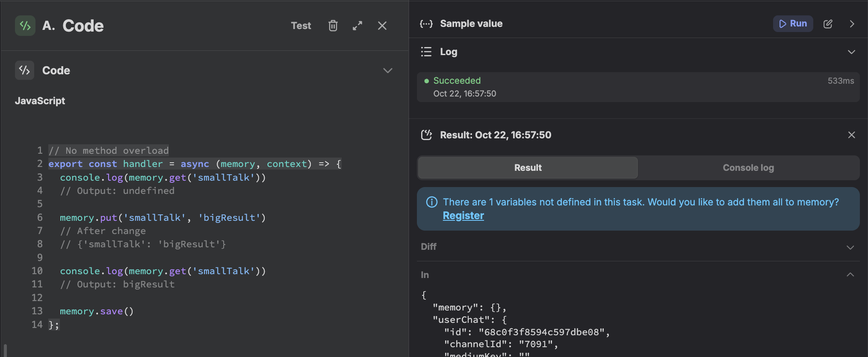Select the Result tab

coord(528,168)
